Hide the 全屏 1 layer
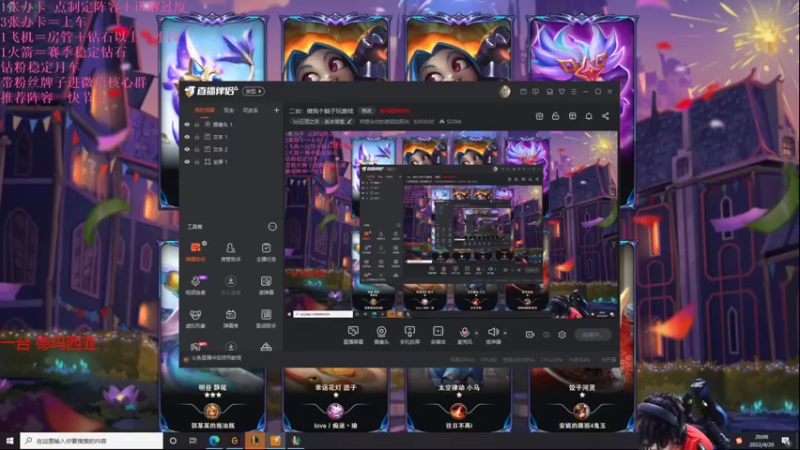Screen dimensions: 800x450 pyautogui.click(x=187, y=162)
